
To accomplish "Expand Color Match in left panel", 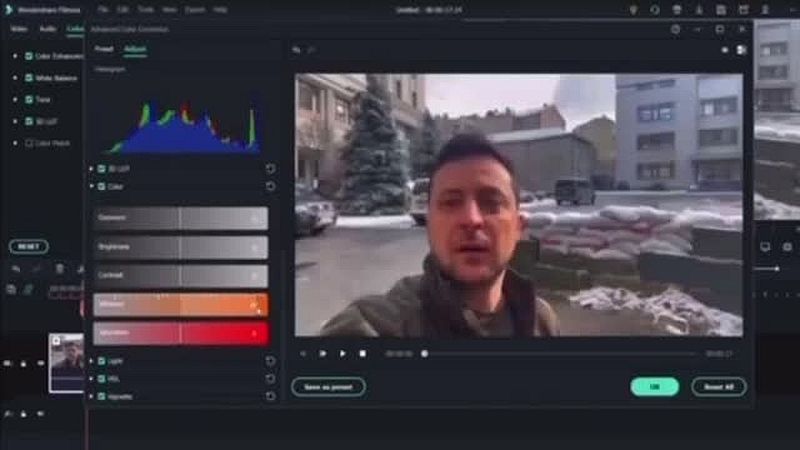I will [x=15, y=143].
